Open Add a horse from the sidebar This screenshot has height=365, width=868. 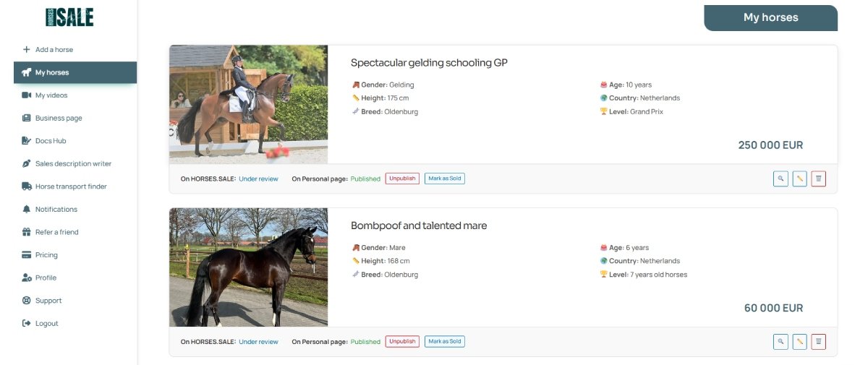[x=54, y=50]
